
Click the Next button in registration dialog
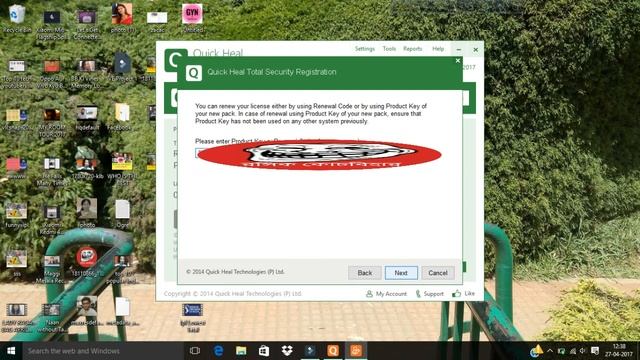[x=401, y=273]
